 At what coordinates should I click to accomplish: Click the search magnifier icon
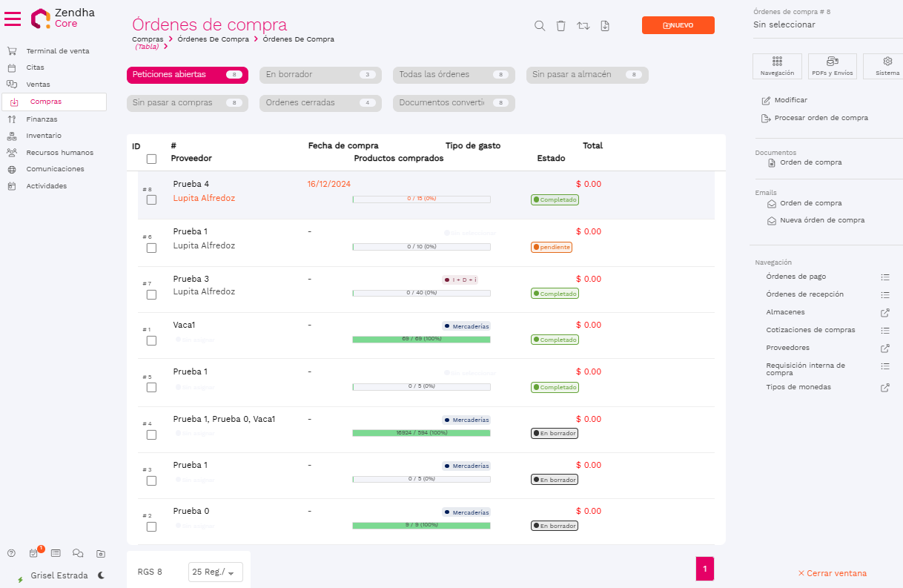tap(540, 26)
